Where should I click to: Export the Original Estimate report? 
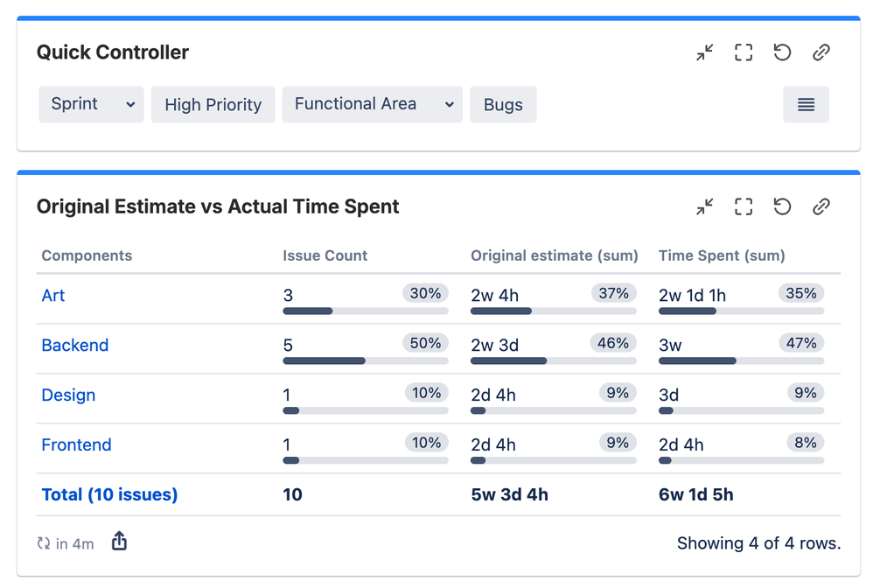[119, 542]
